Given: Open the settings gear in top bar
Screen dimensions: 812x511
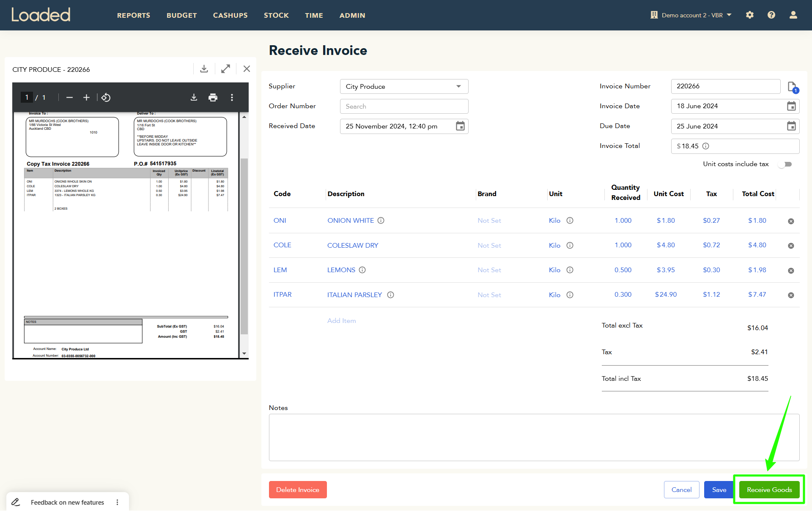Looking at the screenshot, I should 750,15.
